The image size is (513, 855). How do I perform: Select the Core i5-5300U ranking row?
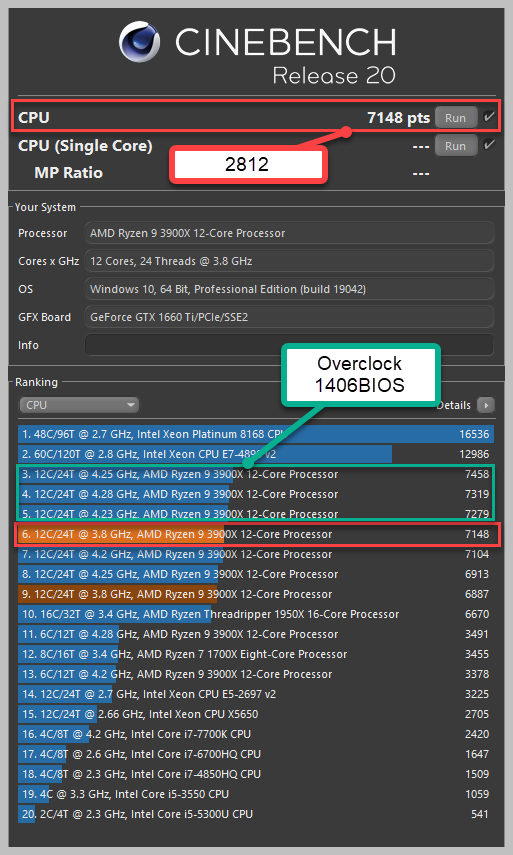pos(256,814)
